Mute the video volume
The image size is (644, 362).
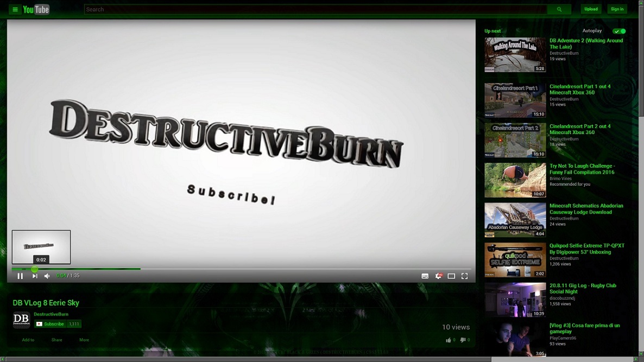click(47, 276)
